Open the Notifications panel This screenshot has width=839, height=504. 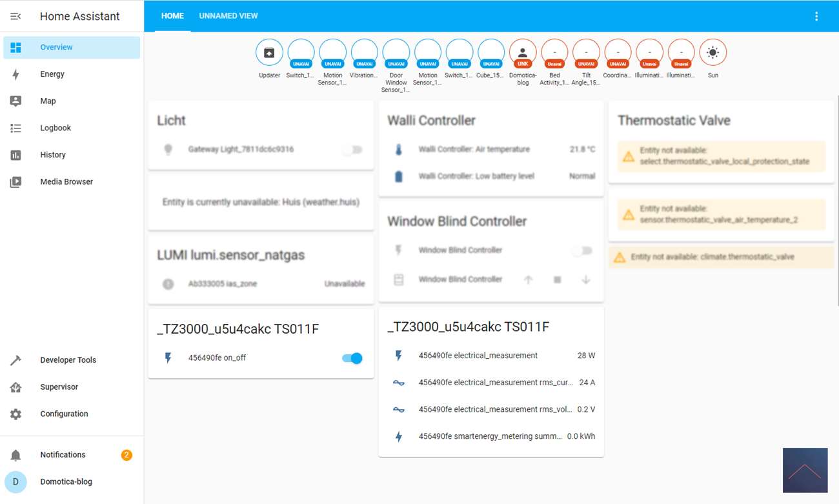click(63, 455)
